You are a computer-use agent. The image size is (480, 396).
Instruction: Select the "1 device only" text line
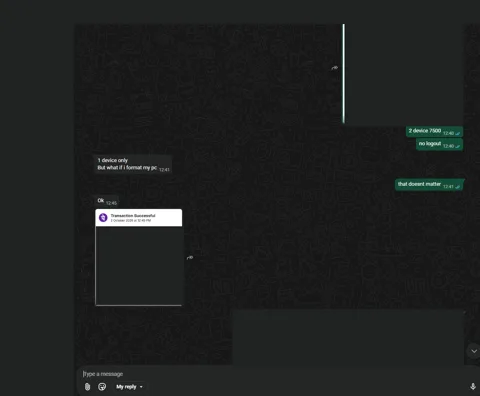click(x=113, y=160)
